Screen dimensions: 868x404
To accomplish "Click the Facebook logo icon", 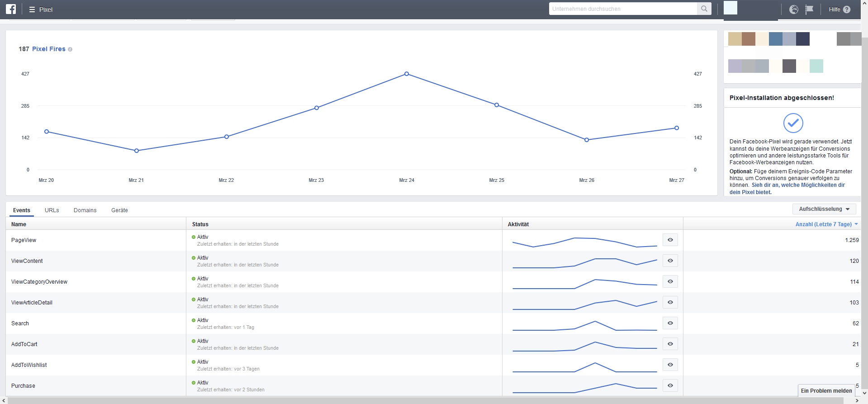I will pos(11,9).
